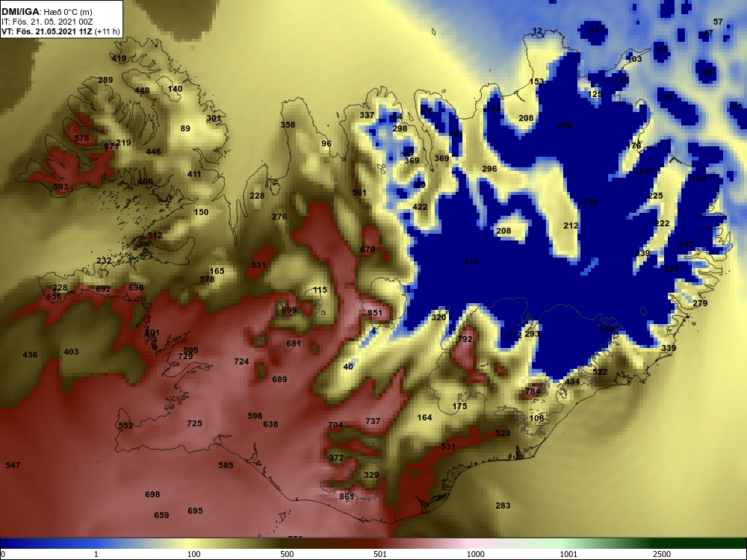Click the map value 96
Viewport: 747px width, 560px height.
tap(326, 143)
